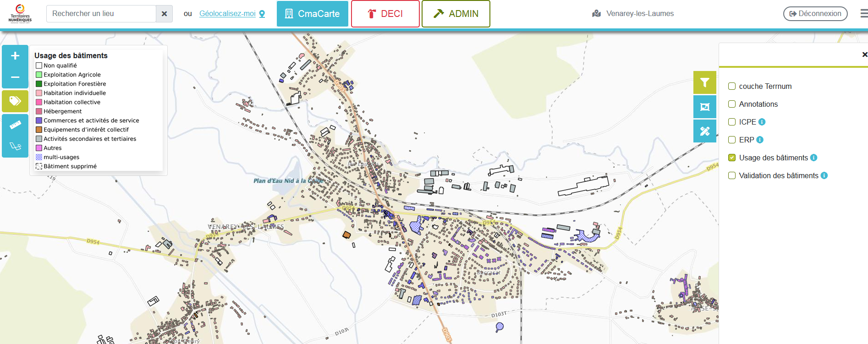This screenshot has width=868, height=344.
Task: Click the funnel filter icon
Action: click(704, 82)
